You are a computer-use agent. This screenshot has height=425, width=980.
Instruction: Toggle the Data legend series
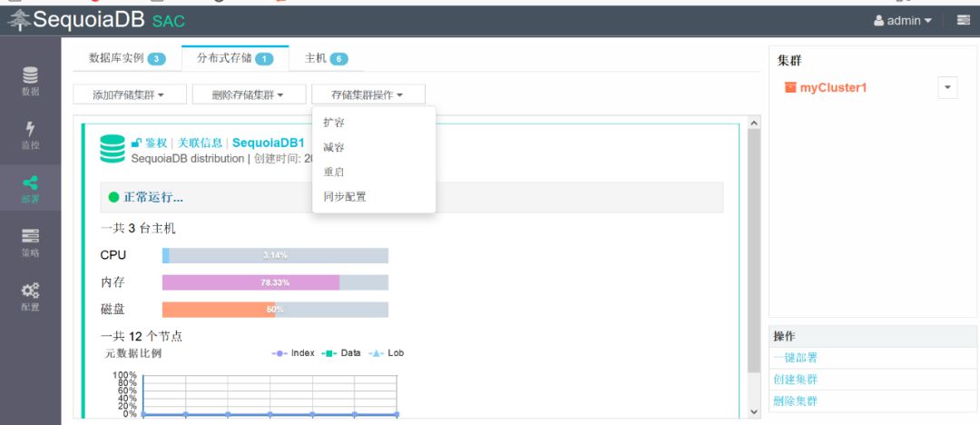tap(341, 353)
